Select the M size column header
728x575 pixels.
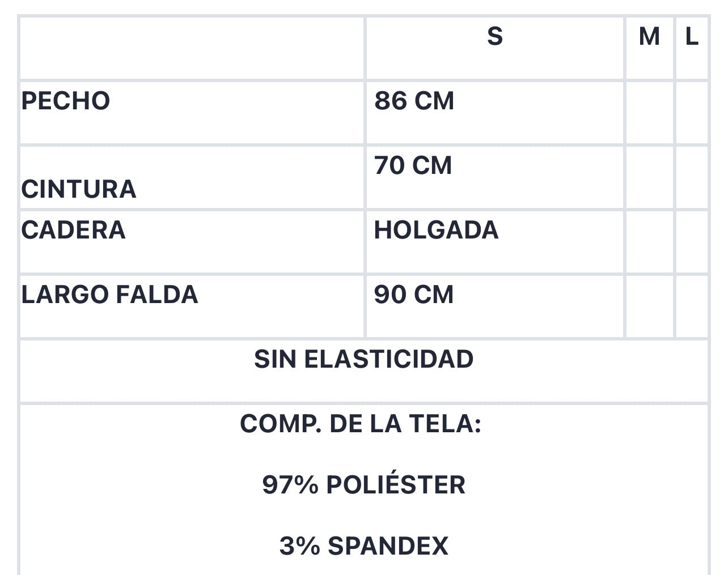[649, 37]
